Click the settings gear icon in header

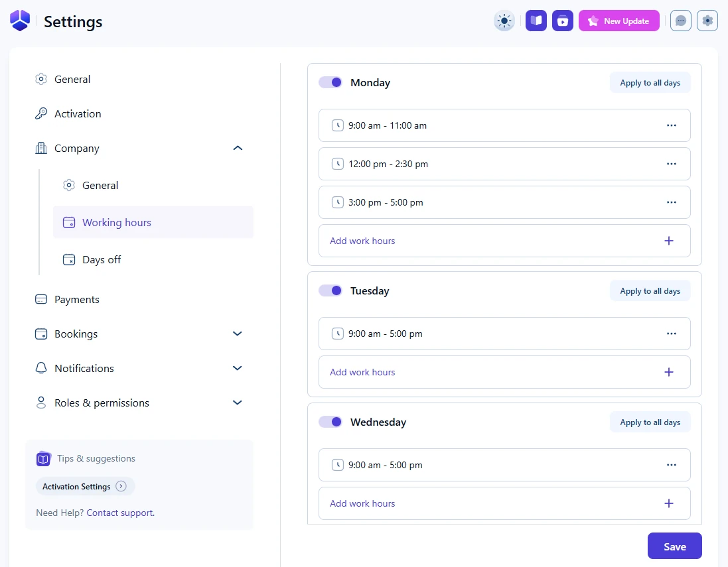707,21
